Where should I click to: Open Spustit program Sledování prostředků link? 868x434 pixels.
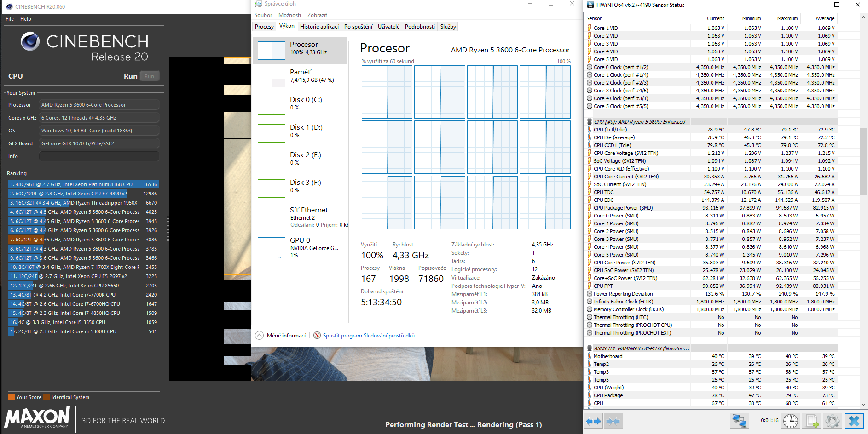[x=369, y=336]
